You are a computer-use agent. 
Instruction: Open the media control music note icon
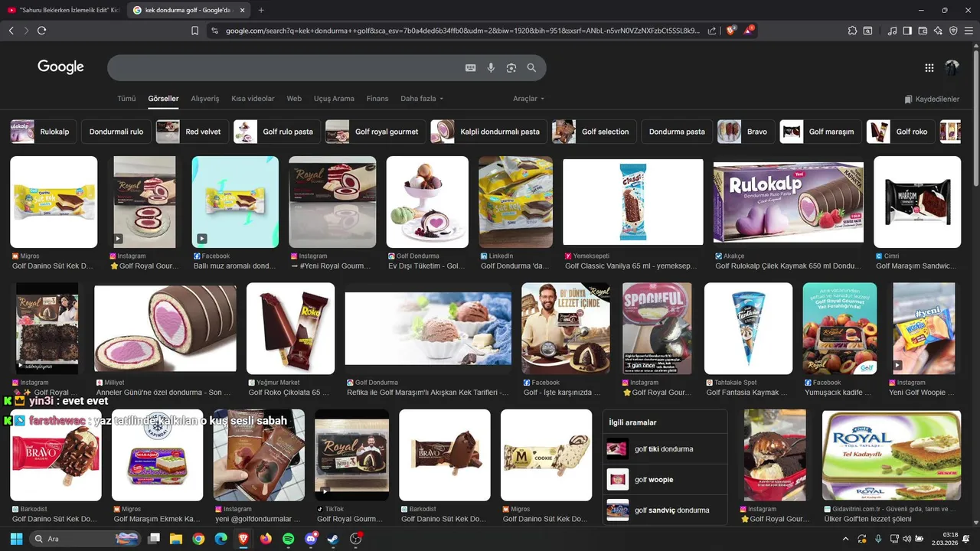point(892,31)
